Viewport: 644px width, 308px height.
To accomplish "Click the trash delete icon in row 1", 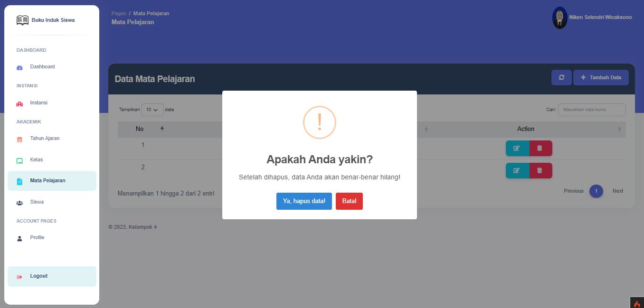I will click(x=540, y=148).
